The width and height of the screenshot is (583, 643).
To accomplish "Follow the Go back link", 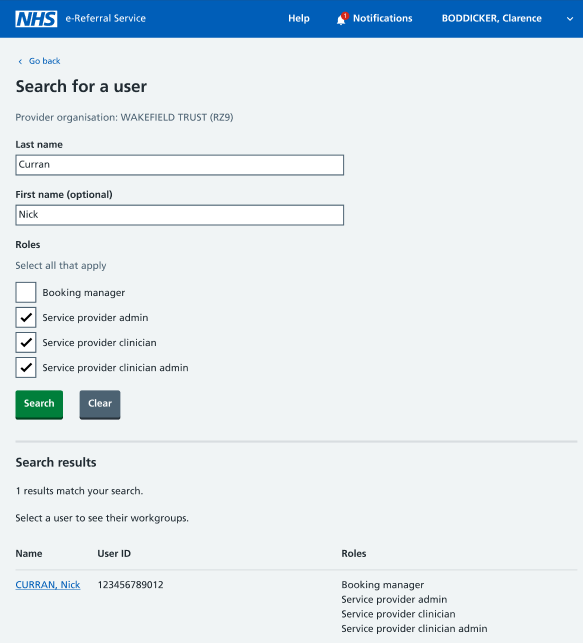I will (44, 61).
